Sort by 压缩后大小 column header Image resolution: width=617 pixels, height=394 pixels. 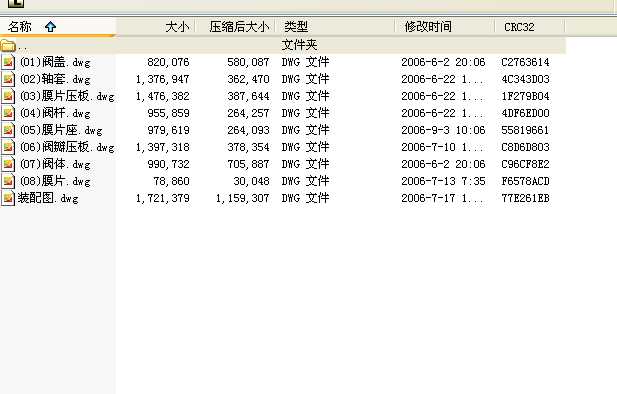(239, 27)
